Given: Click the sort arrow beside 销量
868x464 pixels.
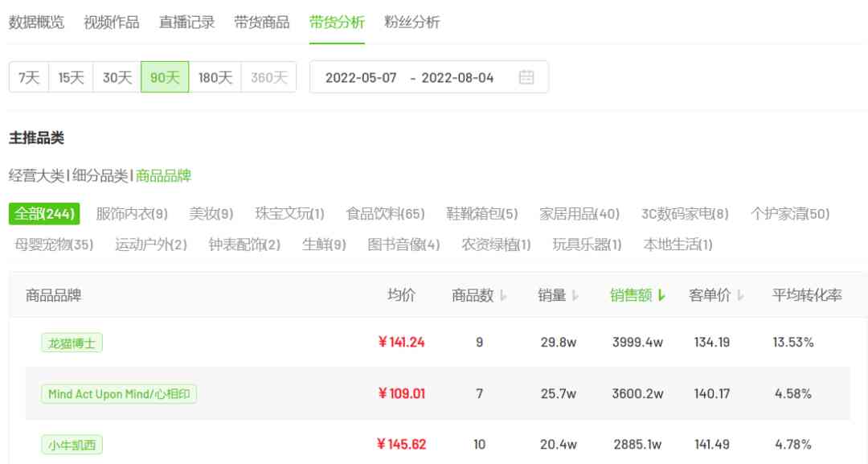Looking at the screenshot, I should (574, 296).
